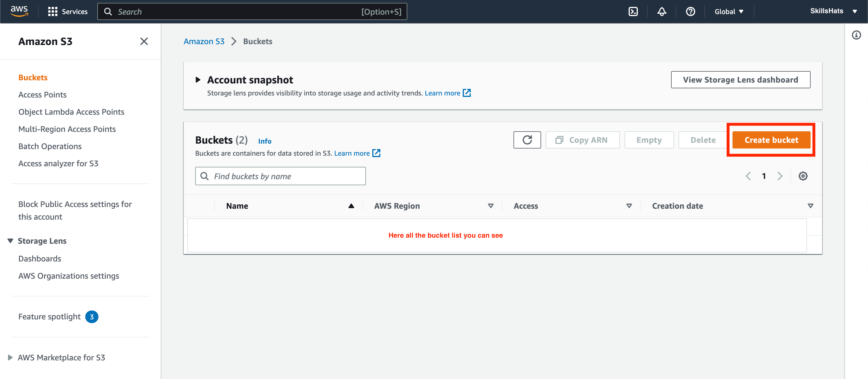Image resolution: width=868 pixels, height=379 pixels.
Task: Click external link icon beside Buckets Learn more
Action: click(376, 153)
